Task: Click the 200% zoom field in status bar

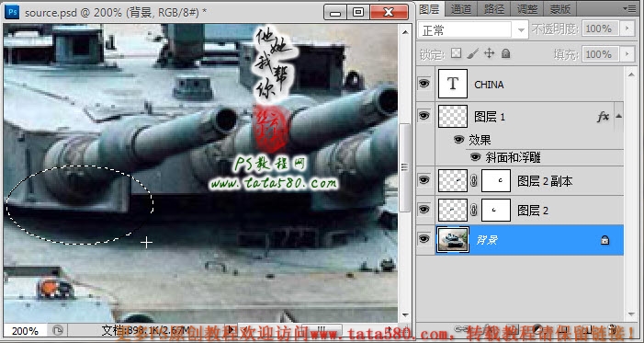Action: tap(26, 331)
